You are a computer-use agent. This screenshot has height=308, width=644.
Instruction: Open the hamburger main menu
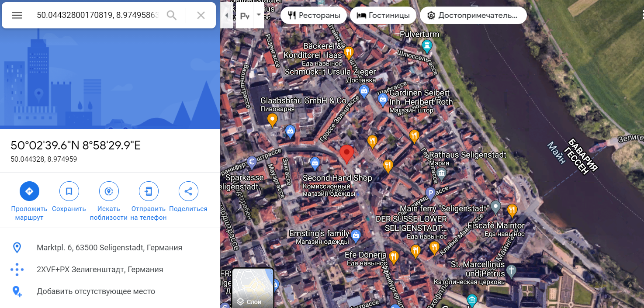pyautogui.click(x=17, y=15)
